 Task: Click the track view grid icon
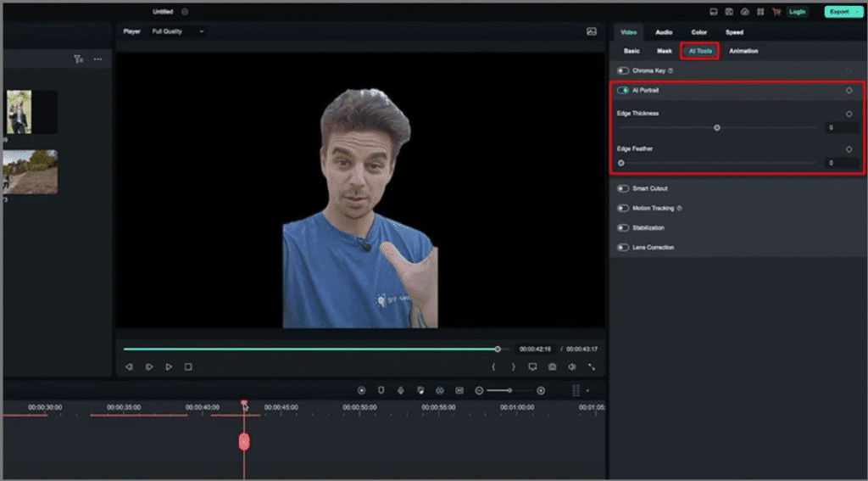(576, 391)
